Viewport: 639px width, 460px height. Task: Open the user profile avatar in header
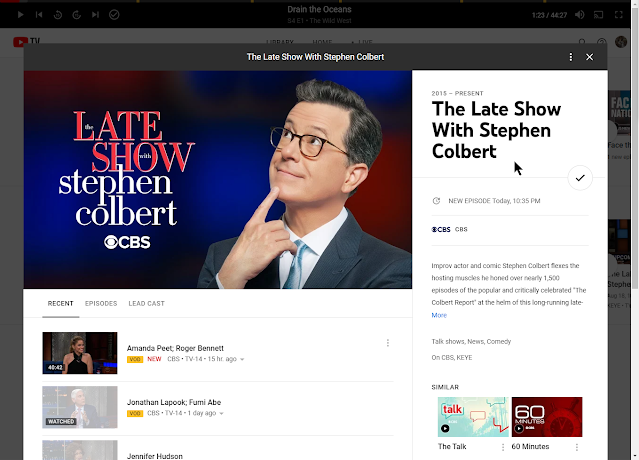coord(621,42)
